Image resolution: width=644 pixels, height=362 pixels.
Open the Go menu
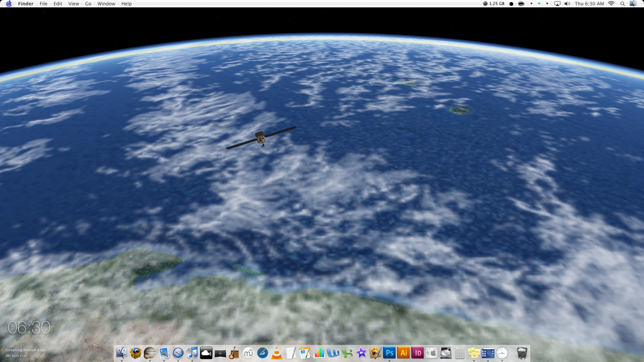[88, 4]
